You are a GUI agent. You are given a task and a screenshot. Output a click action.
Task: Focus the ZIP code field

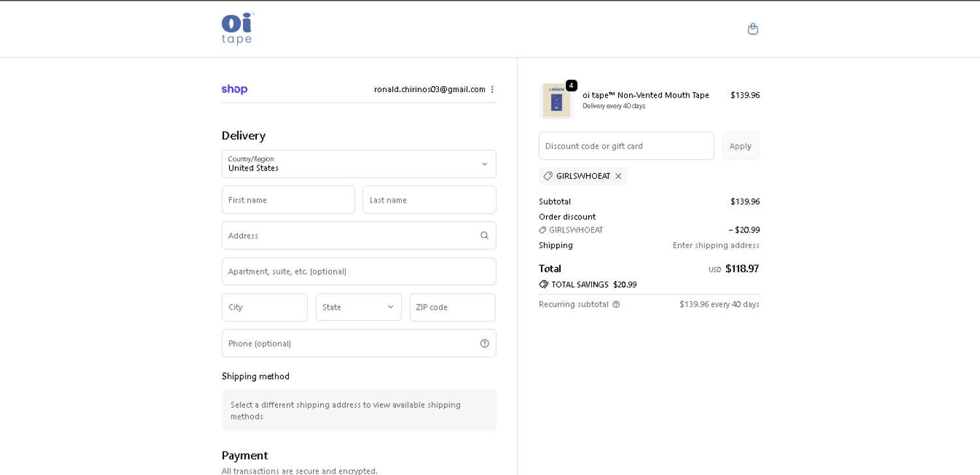[x=453, y=307]
